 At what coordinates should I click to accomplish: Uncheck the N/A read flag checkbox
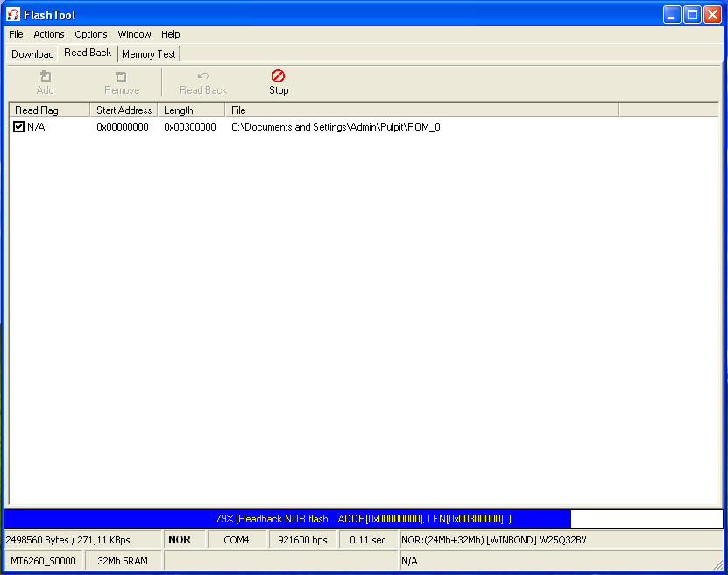[x=18, y=127]
